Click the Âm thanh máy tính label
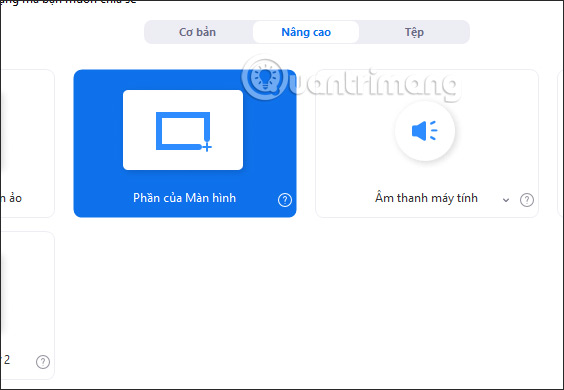 tap(426, 198)
